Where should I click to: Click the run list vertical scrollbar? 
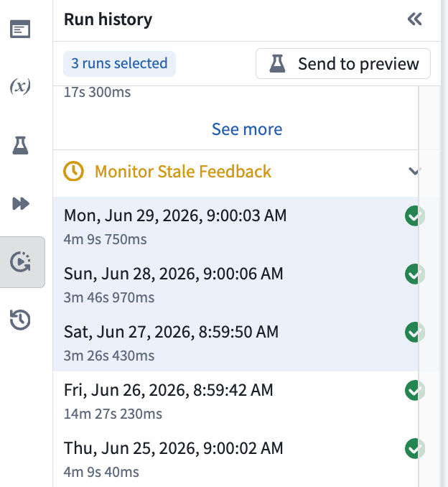click(429, 287)
